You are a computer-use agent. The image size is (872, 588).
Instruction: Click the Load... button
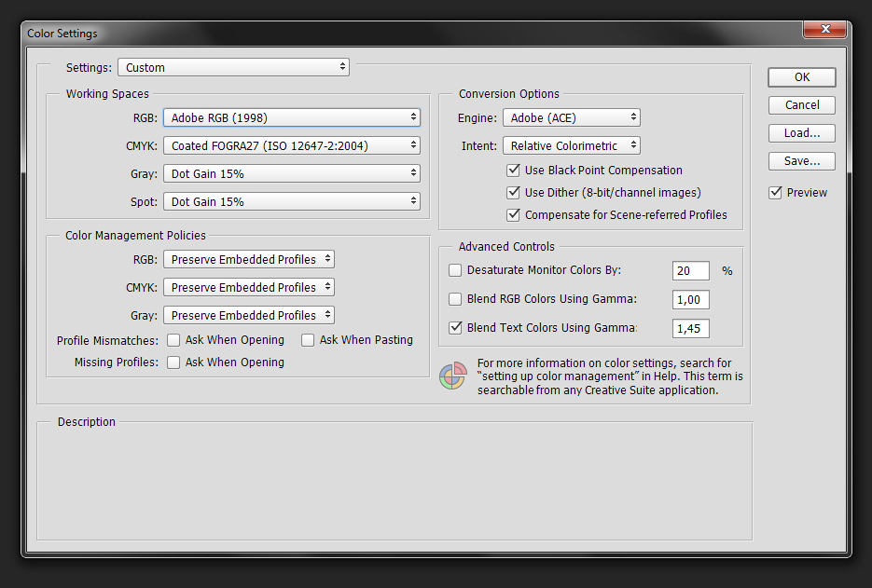pos(801,133)
